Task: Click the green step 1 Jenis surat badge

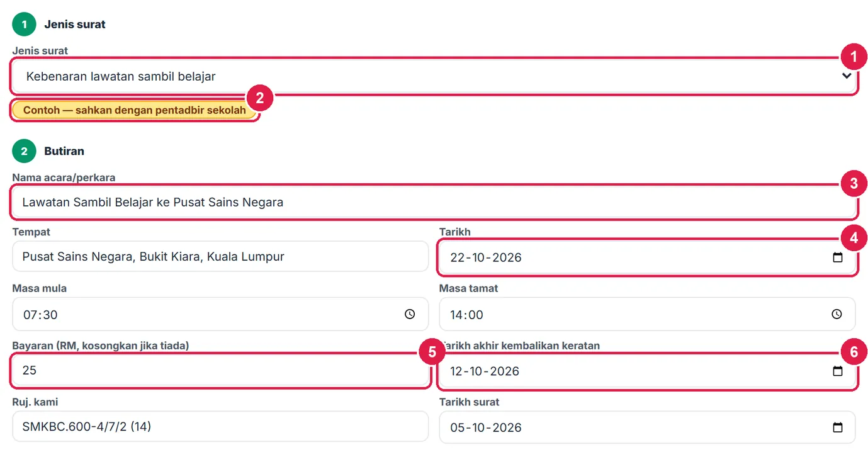Action: click(x=25, y=25)
